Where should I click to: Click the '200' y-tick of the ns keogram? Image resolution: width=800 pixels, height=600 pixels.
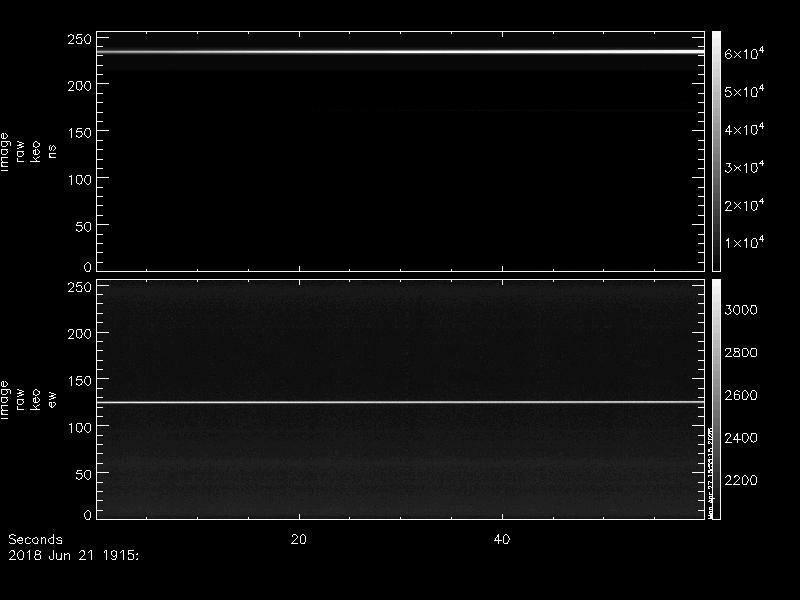pyautogui.click(x=80, y=86)
